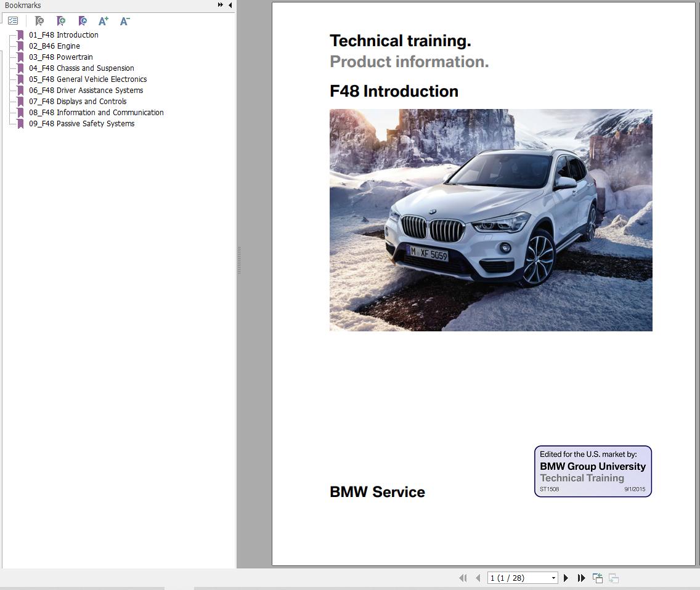Go to the next page
700x590 pixels.
[x=566, y=578]
